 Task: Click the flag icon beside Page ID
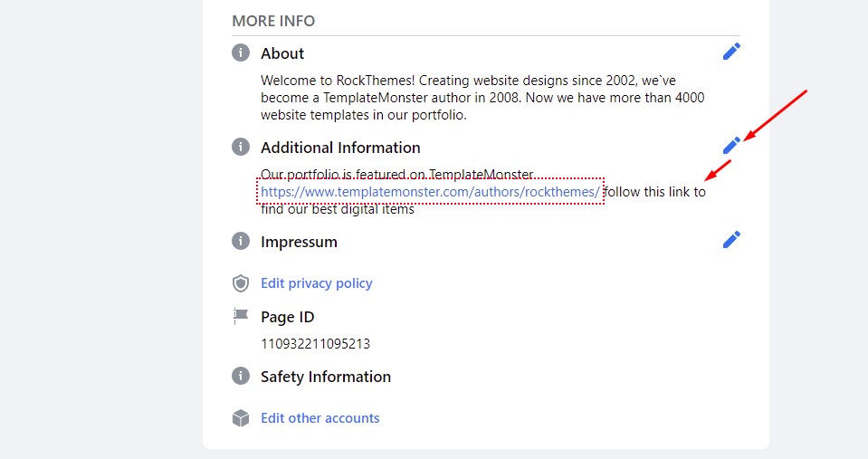[x=241, y=316]
